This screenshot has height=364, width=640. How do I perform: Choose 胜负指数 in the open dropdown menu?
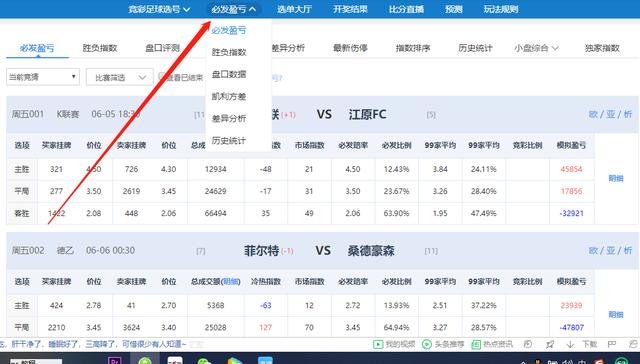pos(229,52)
